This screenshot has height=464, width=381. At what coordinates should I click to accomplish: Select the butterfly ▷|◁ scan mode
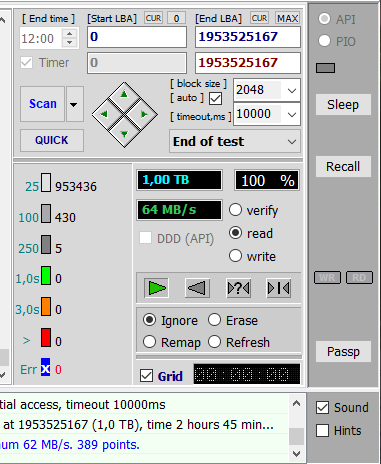click(279, 288)
